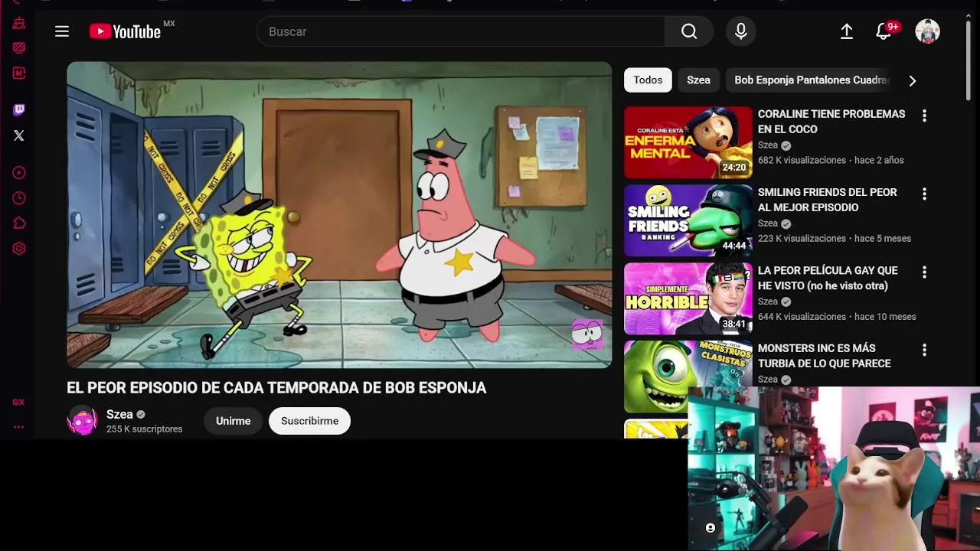980x551 pixels.
Task: Click the 38:41 duration badge
Action: click(x=734, y=324)
